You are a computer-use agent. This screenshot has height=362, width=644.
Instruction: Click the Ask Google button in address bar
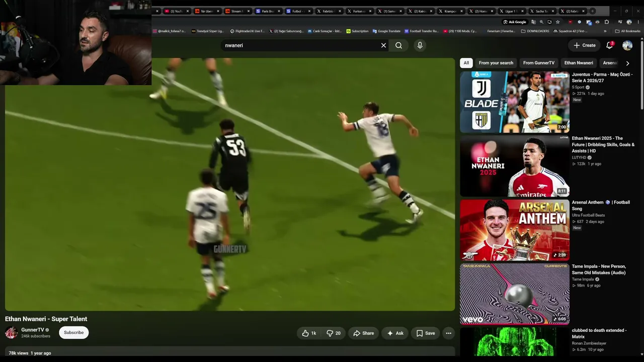click(x=515, y=22)
